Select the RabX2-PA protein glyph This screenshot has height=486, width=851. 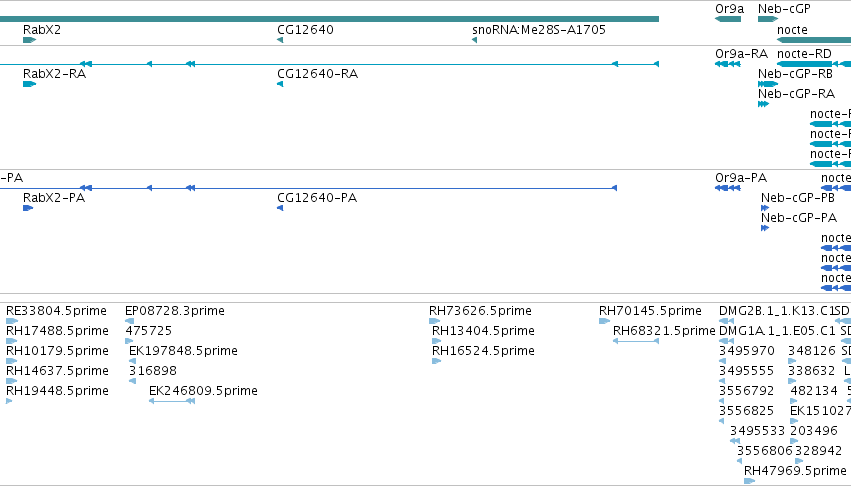pyautogui.click(x=28, y=208)
